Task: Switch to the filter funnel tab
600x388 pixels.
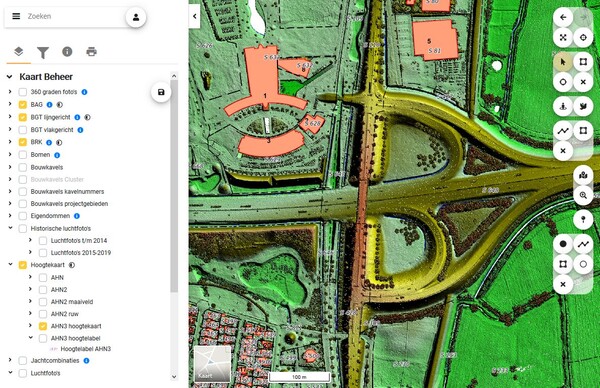Action: pyautogui.click(x=43, y=52)
